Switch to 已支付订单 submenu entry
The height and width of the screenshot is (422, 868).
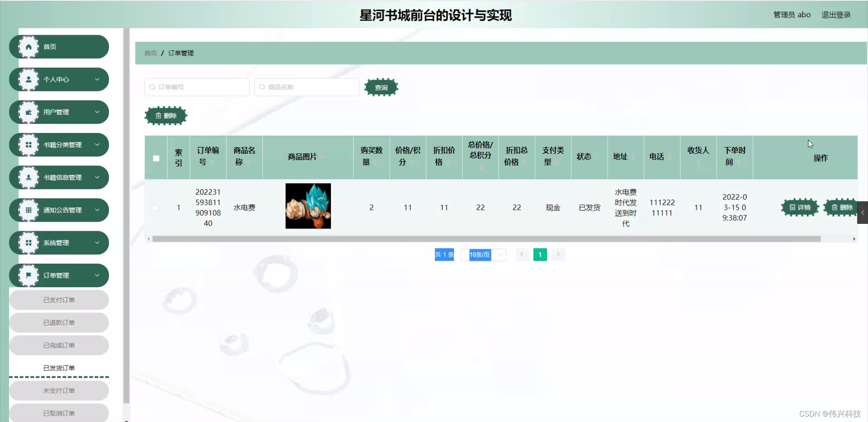59,300
